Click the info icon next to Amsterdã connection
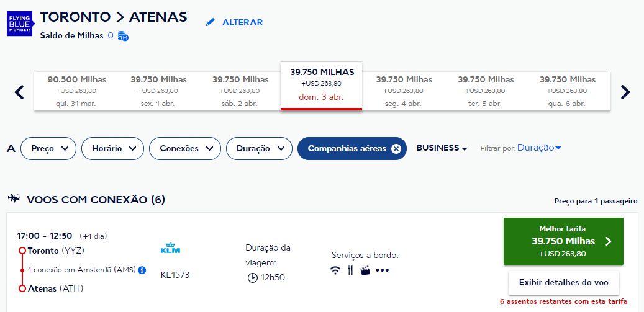The height and width of the screenshot is (312, 644). pos(142,270)
